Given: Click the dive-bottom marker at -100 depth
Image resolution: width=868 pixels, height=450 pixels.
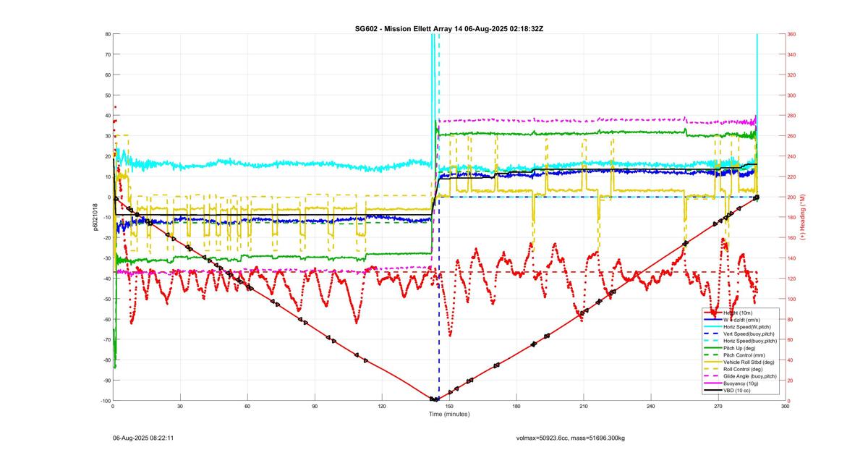Looking at the screenshot, I should (434, 399).
